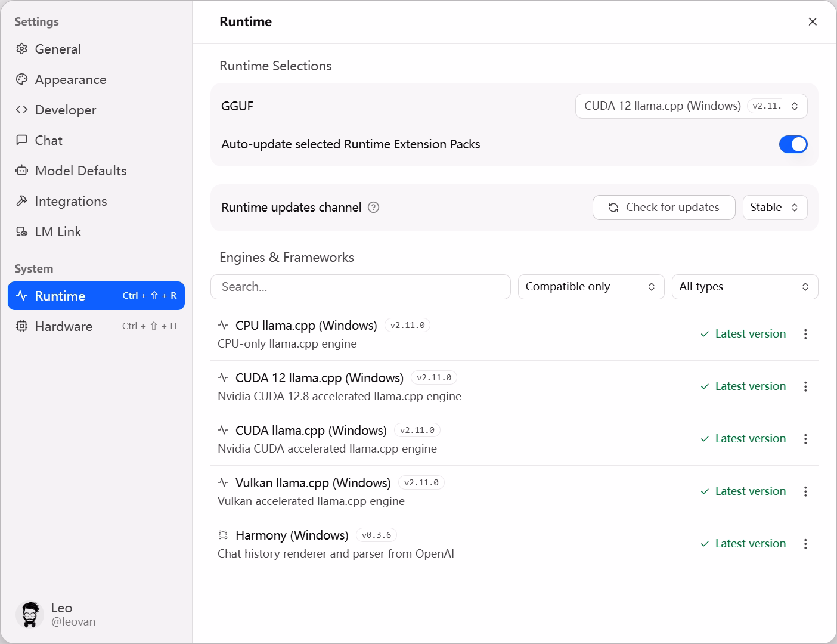Disable auto-update Runtime Extension Packs toggle

click(x=793, y=144)
